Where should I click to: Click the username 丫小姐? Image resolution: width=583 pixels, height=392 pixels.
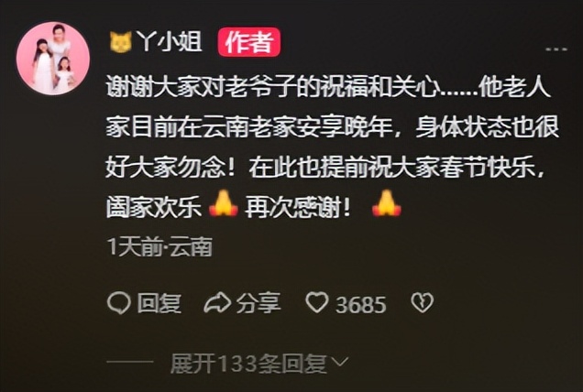170,41
